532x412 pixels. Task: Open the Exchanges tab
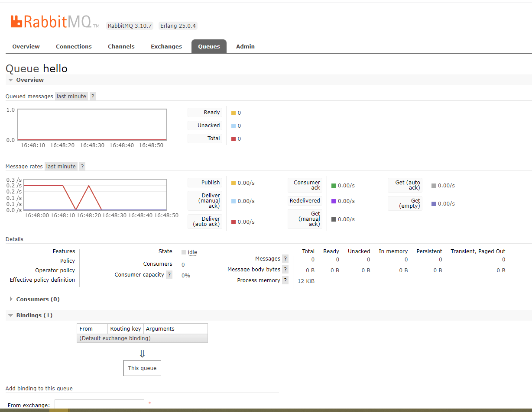pyautogui.click(x=166, y=46)
